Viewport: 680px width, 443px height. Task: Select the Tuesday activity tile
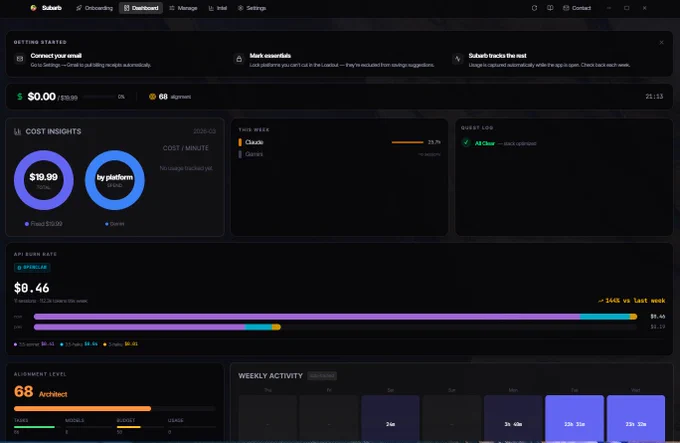(x=574, y=419)
